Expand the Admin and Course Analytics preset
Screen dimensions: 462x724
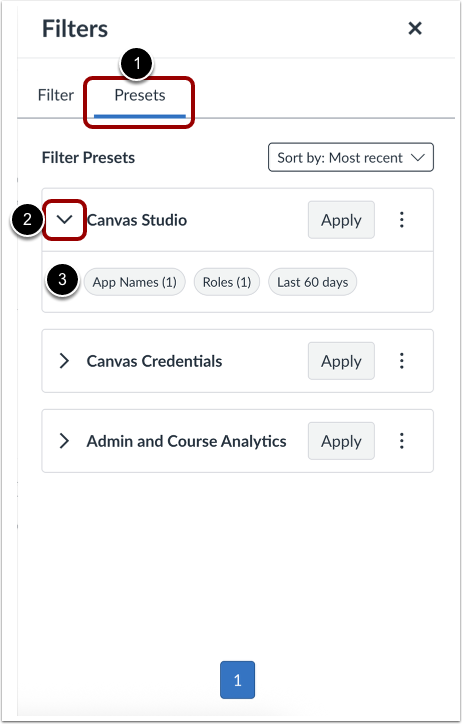click(x=64, y=441)
